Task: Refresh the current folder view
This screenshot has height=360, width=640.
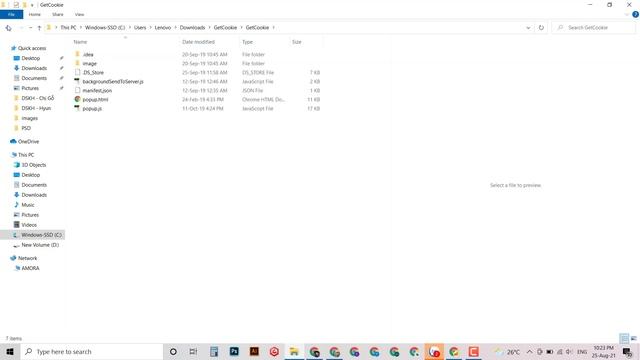Action: click(541, 28)
